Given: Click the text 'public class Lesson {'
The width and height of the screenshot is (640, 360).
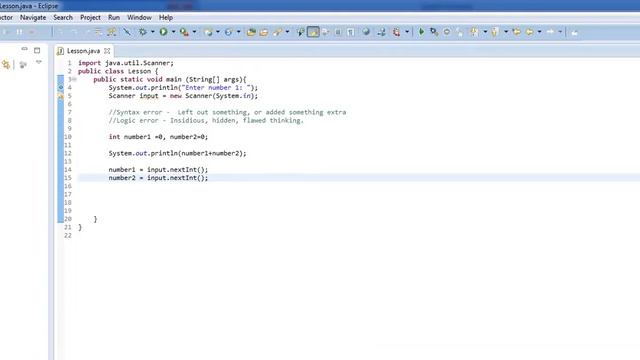Looking at the screenshot, I should pyautogui.click(x=118, y=71).
